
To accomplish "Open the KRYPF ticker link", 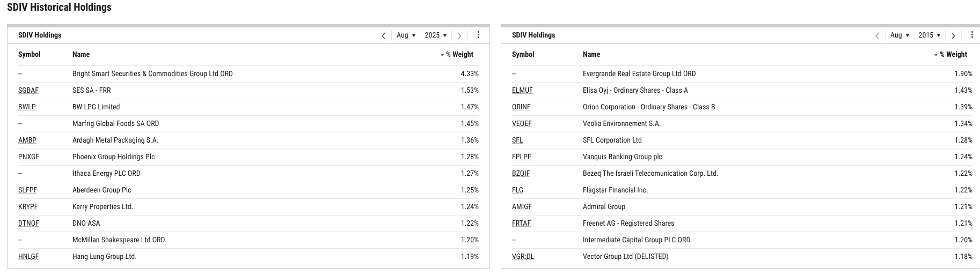I will 28,207.
